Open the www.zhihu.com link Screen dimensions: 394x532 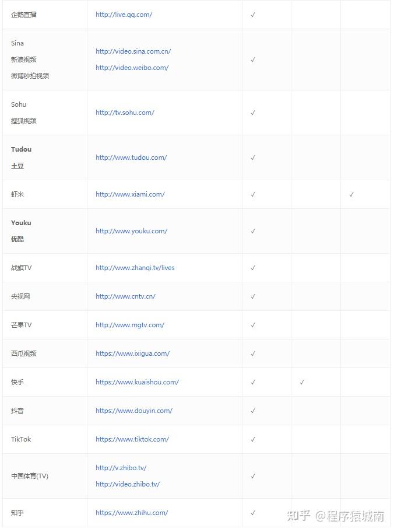(132, 513)
